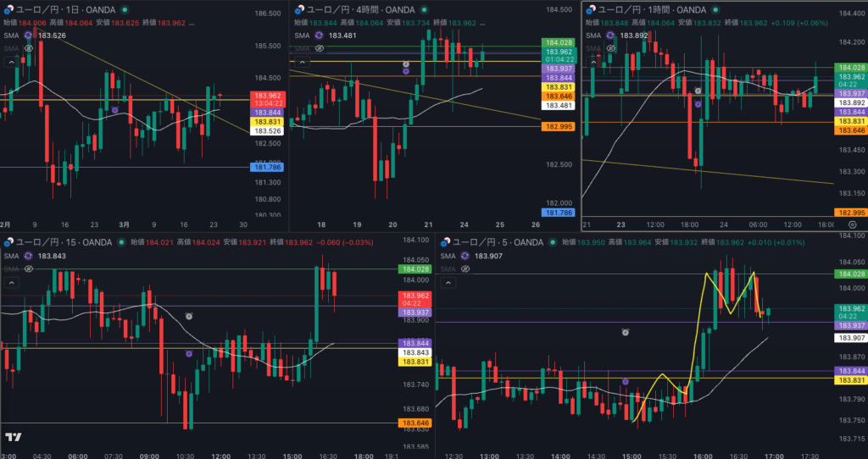Select purple alarm icon on 4時間 chart

point(406,71)
